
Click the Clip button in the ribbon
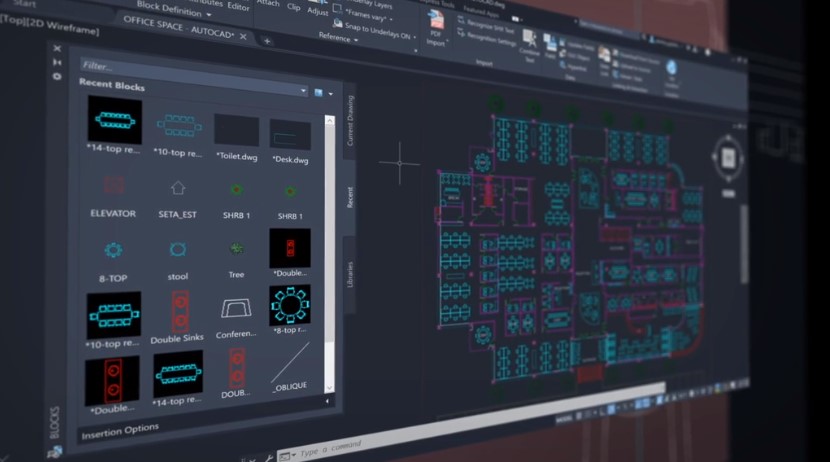click(x=294, y=7)
